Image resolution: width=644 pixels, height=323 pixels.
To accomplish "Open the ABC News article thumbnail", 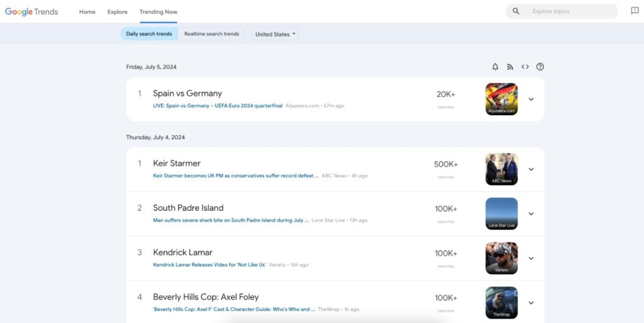I will 501,169.
